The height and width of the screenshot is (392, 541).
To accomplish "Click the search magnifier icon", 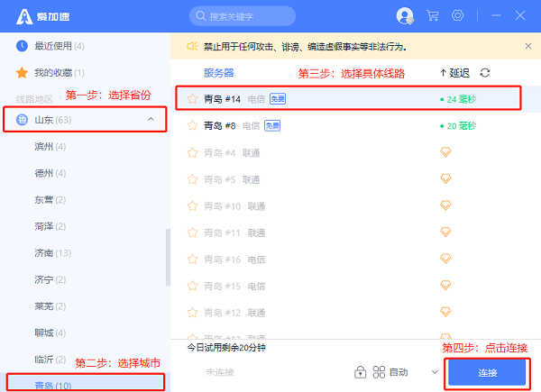I will 200,16.
